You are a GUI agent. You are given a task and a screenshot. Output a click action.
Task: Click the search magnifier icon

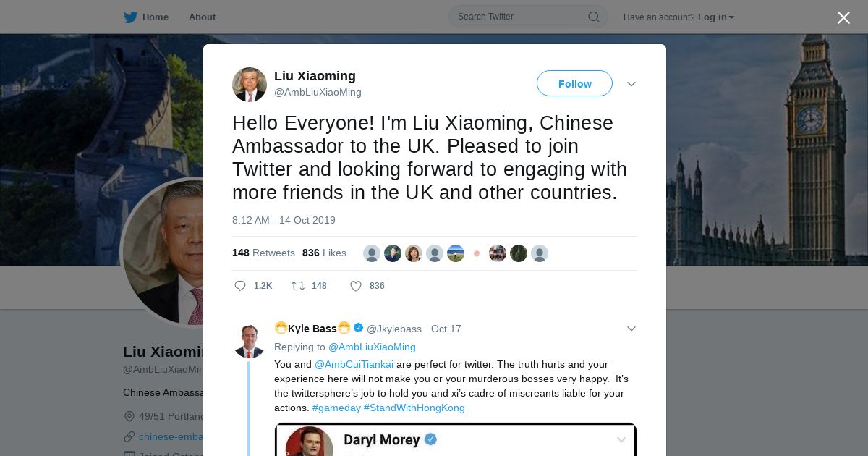(x=593, y=17)
